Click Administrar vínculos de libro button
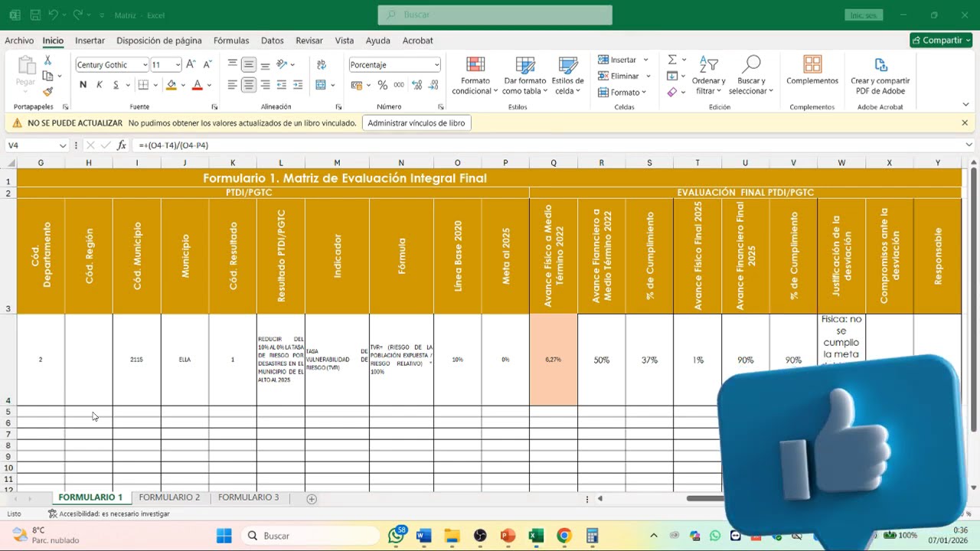Image resolution: width=980 pixels, height=551 pixels. pyautogui.click(x=416, y=123)
